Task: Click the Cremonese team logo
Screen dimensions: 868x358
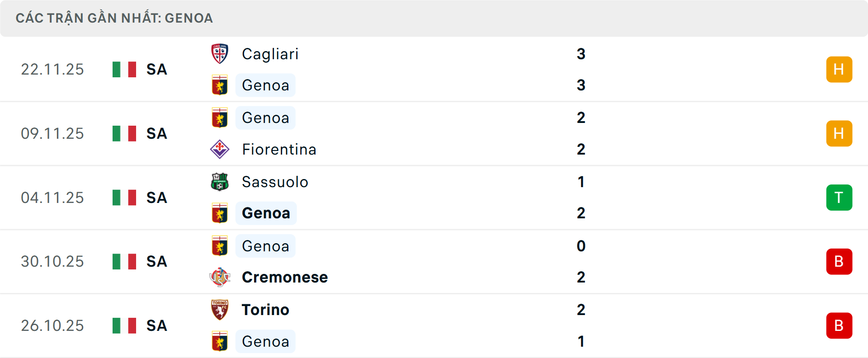Action: tap(220, 277)
